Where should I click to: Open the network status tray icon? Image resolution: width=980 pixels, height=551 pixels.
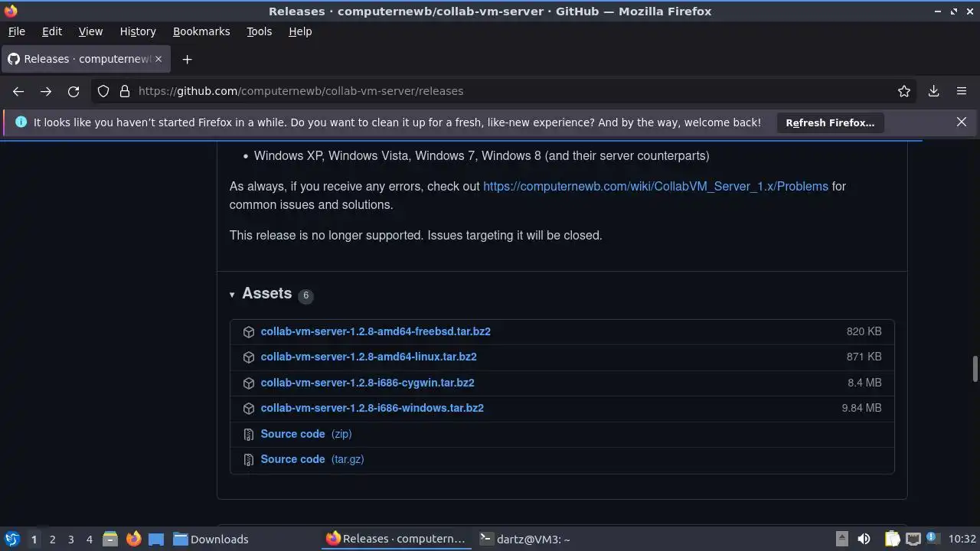coord(913,540)
